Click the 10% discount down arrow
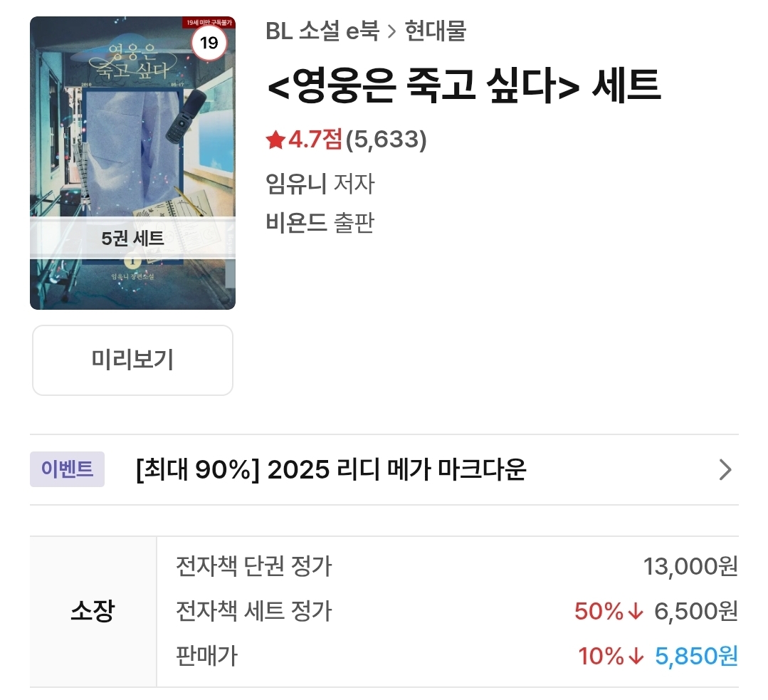This screenshot has width=768, height=700. click(x=636, y=656)
